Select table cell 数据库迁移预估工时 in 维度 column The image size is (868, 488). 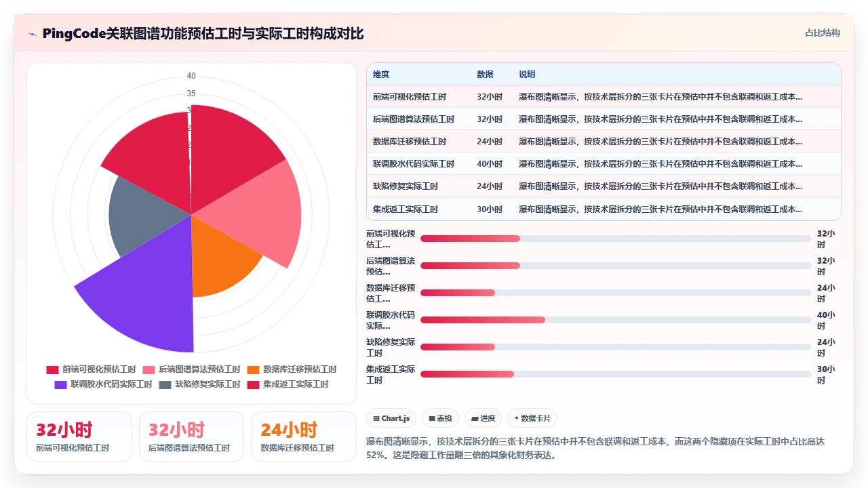click(410, 142)
